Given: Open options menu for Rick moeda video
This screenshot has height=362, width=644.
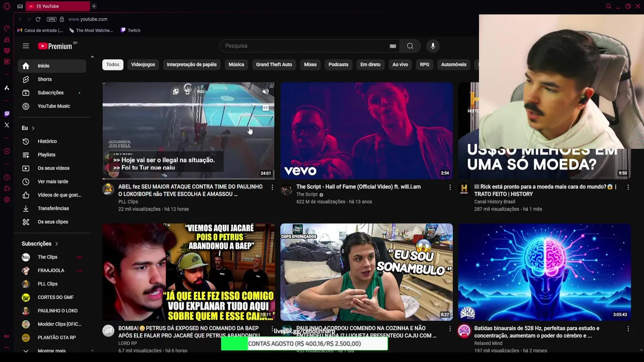Looking at the screenshot, I should point(628,187).
